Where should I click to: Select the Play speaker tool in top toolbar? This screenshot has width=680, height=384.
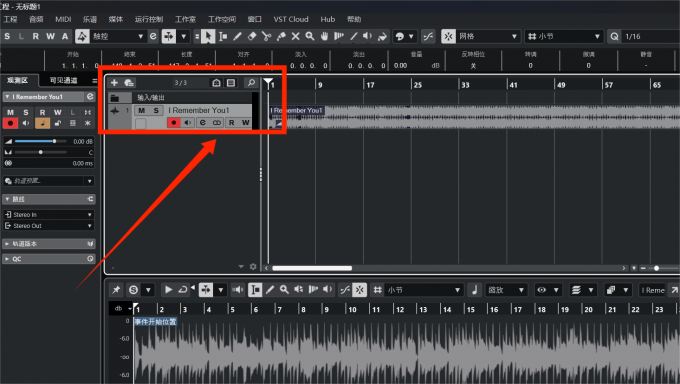click(x=367, y=36)
